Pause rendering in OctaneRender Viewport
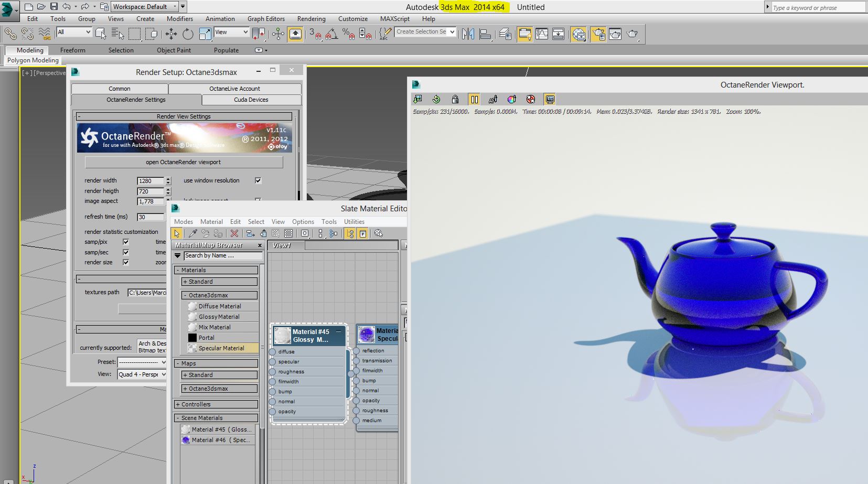The height and width of the screenshot is (484, 868). (474, 99)
